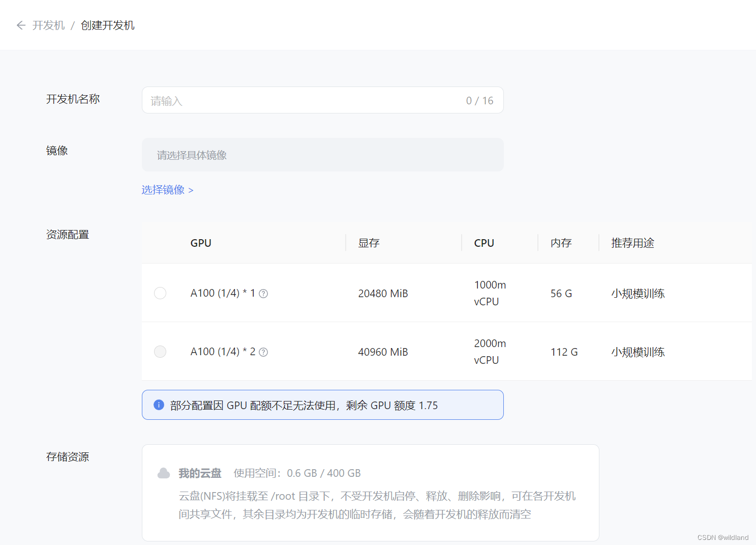Click the 存储资源 label
This screenshot has width=756, height=545.
pos(68,457)
